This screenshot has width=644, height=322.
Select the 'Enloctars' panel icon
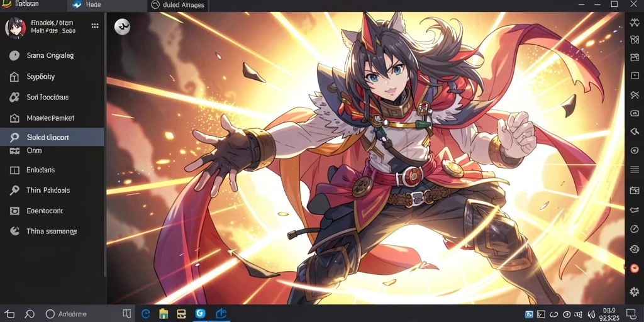(14, 170)
